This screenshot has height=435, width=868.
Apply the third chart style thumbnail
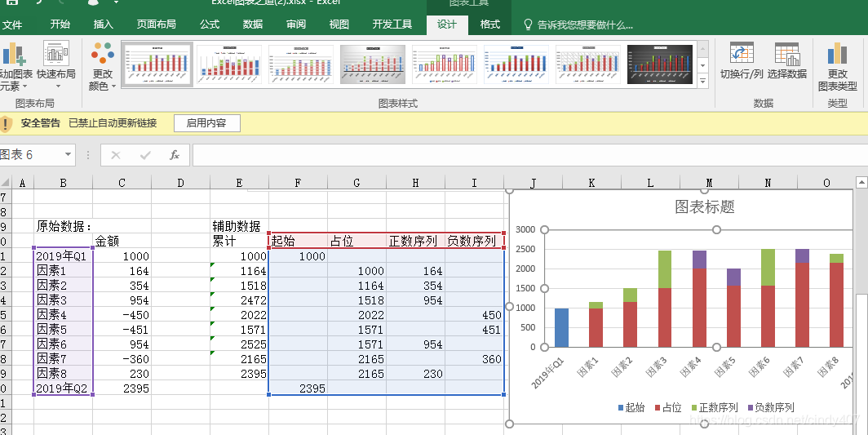(x=301, y=64)
